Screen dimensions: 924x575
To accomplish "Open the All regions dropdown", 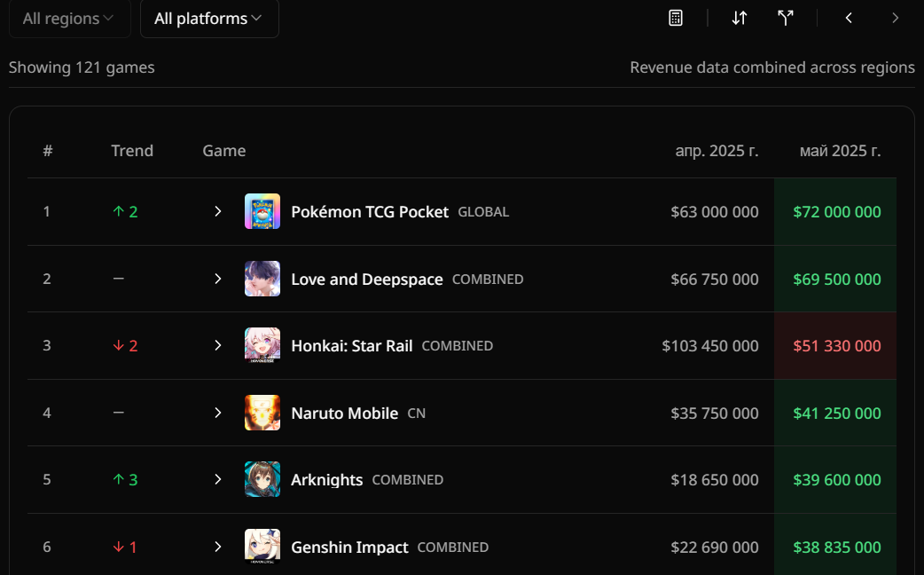I will pos(69,19).
